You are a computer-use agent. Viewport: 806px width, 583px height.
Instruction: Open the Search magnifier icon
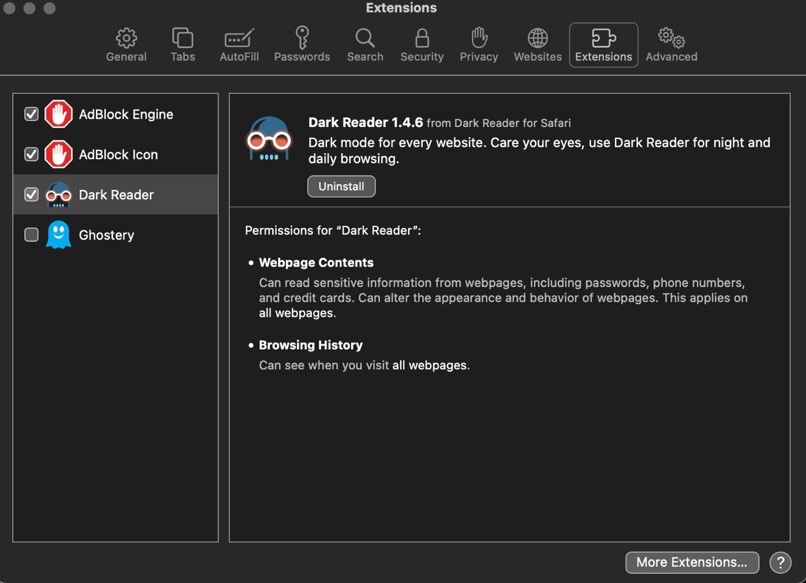coord(365,38)
